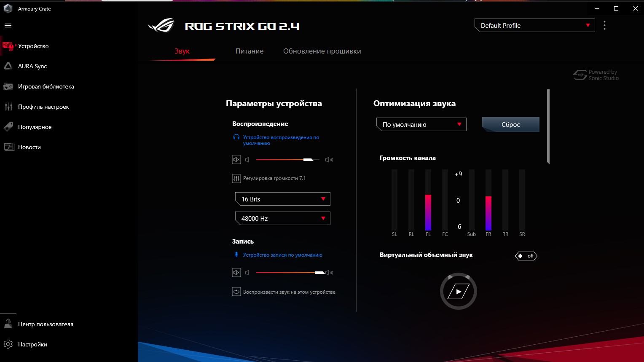Viewport: 644px width, 362px height.
Task: Select AURA Sync menu item
Action: click(x=32, y=66)
